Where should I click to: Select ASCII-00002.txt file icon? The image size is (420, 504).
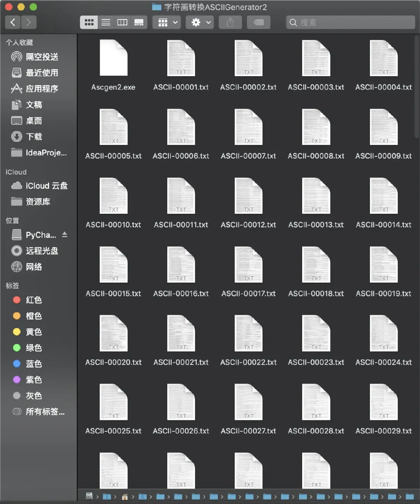coord(248,58)
